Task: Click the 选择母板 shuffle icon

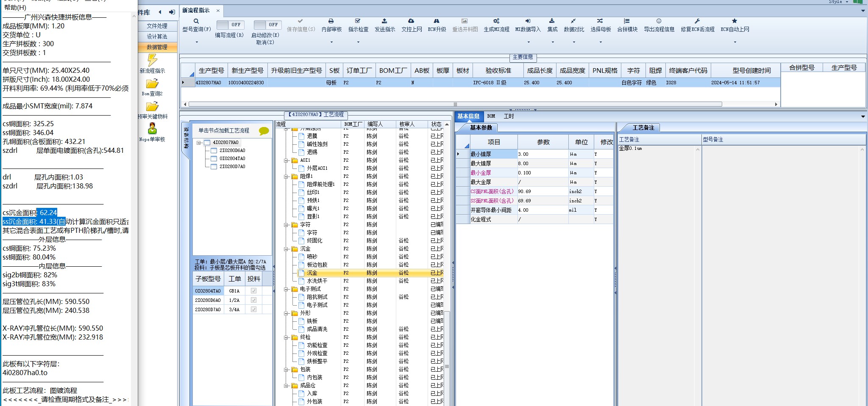Action: click(600, 21)
